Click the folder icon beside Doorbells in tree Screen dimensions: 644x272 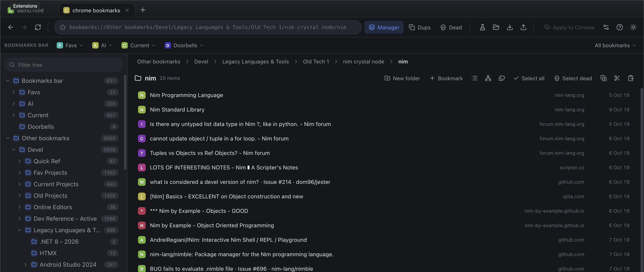pyautogui.click(x=22, y=127)
